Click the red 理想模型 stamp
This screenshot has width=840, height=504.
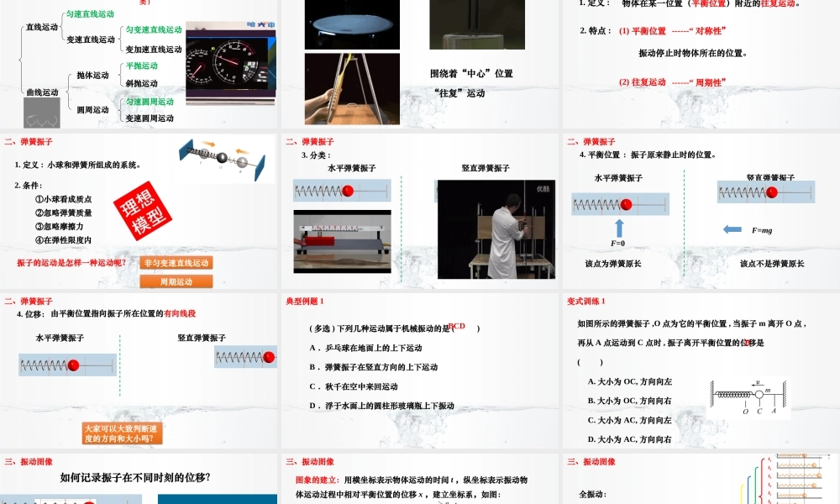click(143, 211)
